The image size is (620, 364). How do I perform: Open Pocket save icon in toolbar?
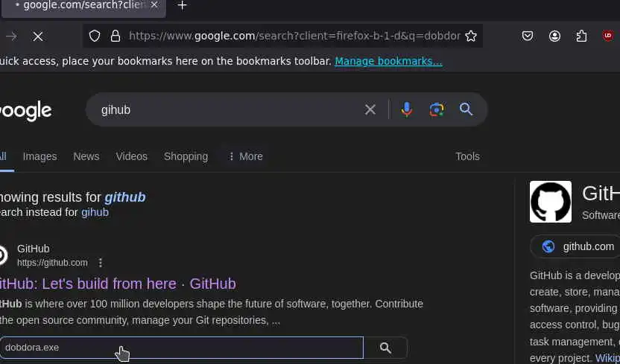tap(528, 36)
